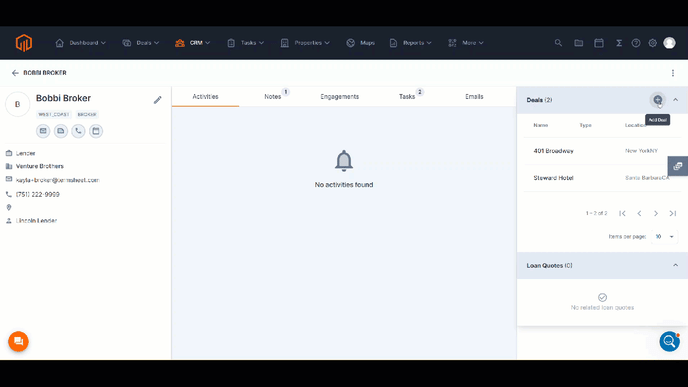Go to next page of deals
Viewport: 688px width, 387px height.
click(656, 213)
